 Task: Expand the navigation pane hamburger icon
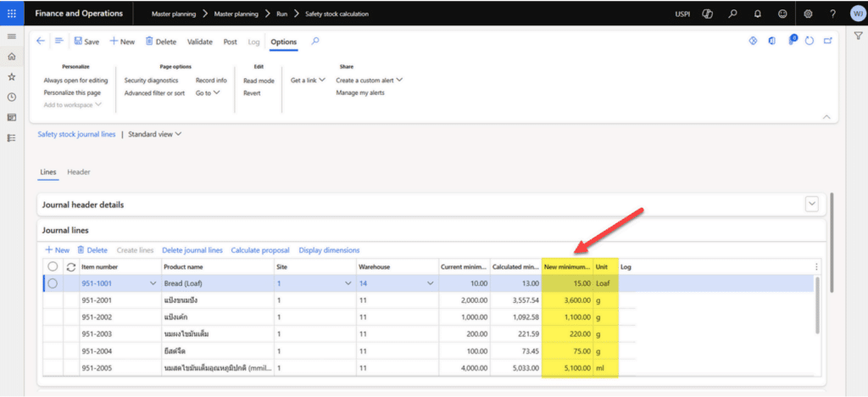[12, 36]
